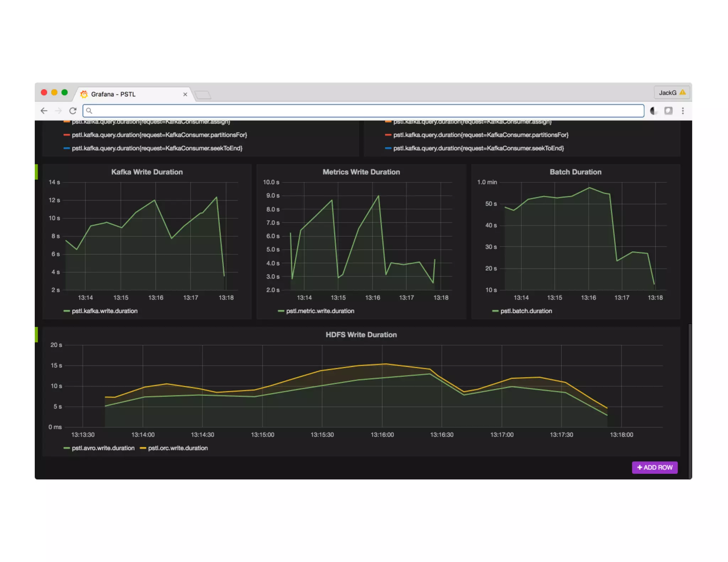Image resolution: width=728 pixels, height=562 pixels.
Task: Click the pstl.batch.duration legend color swatch
Action: tap(495, 311)
